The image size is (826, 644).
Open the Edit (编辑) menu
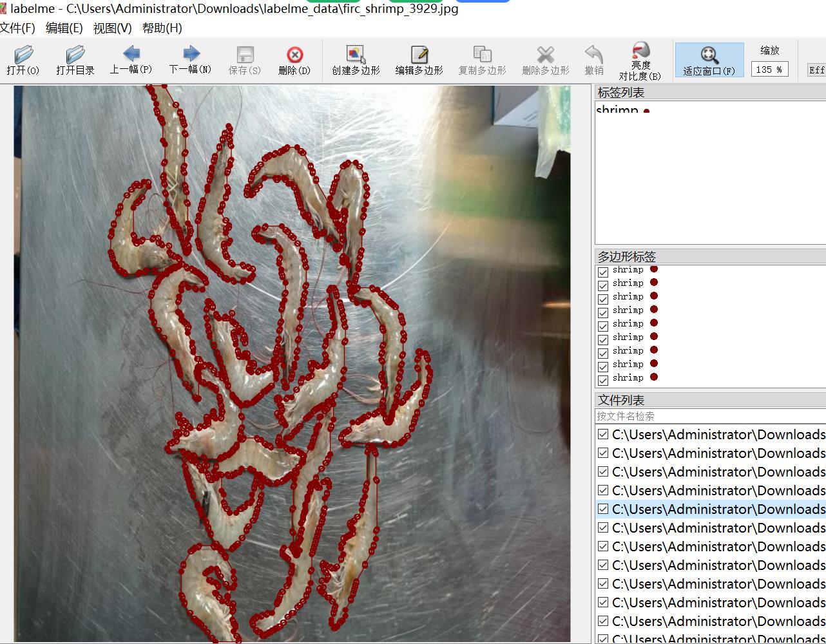pyautogui.click(x=64, y=28)
